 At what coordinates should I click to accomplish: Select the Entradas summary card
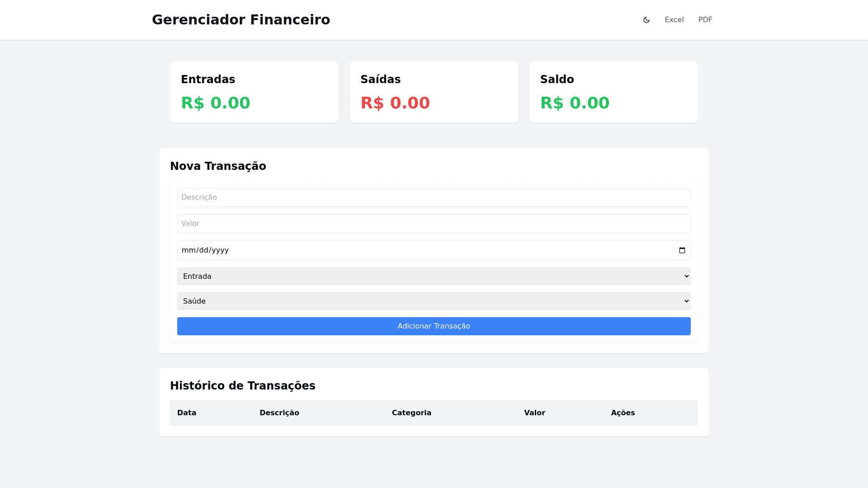tap(254, 92)
